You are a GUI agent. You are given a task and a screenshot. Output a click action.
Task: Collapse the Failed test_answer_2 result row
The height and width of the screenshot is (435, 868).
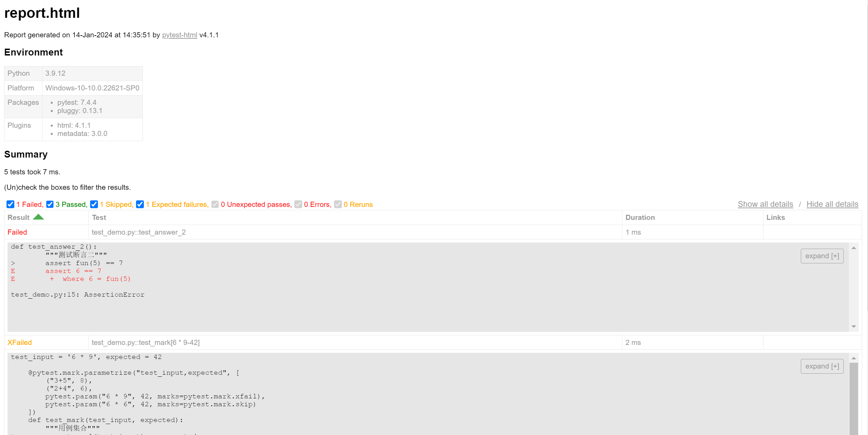[x=17, y=232]
